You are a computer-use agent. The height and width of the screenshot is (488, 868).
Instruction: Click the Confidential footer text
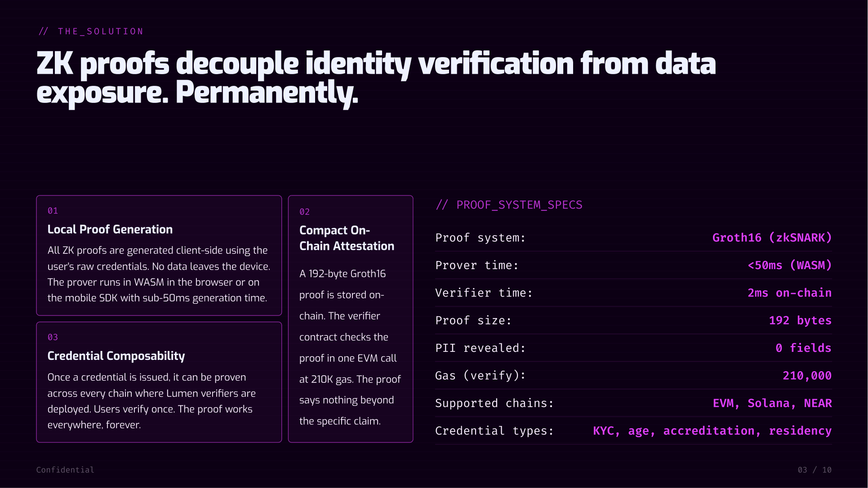coord(65,470)
